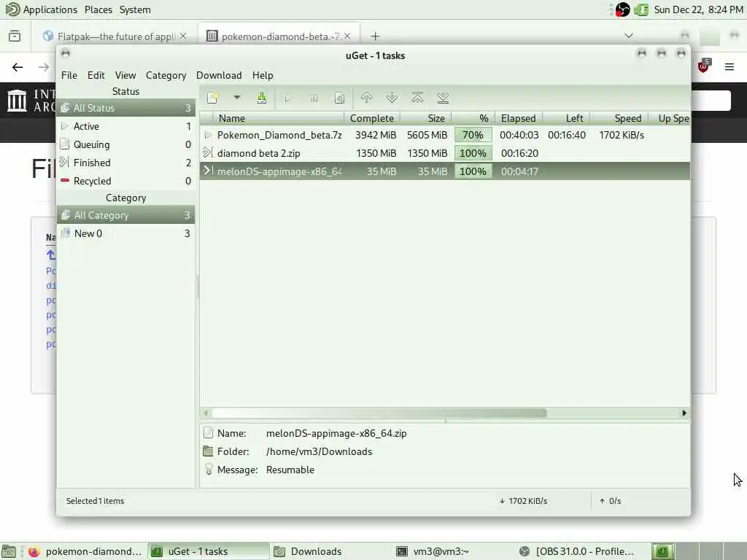Click the Move Down arrow icon
This screenshot has height=560, width=747.
[392, 98]
